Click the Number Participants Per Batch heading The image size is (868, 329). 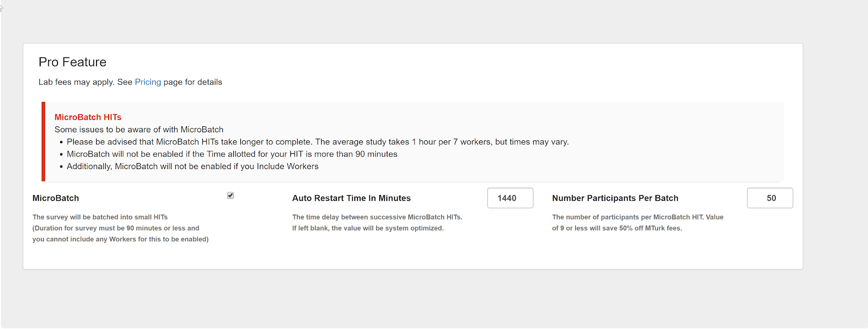click(615, 198)
